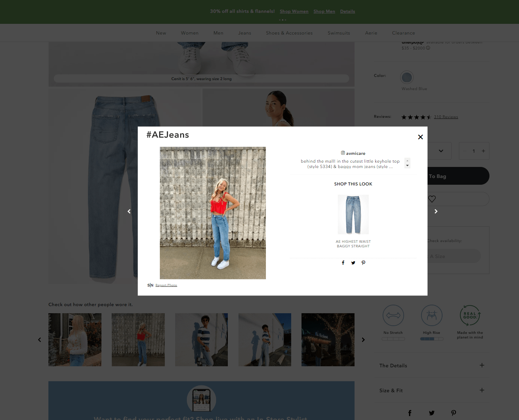Open customer thumbnail with red top
519x420 pixels.
pyautogui.click(x=138, y=340)
